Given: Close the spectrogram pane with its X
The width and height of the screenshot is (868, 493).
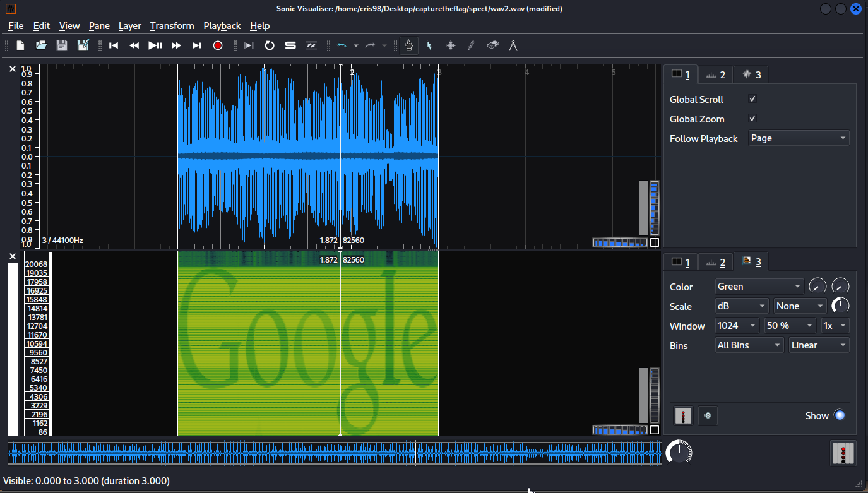Looking at the screenshot, I should coord(13,256).
